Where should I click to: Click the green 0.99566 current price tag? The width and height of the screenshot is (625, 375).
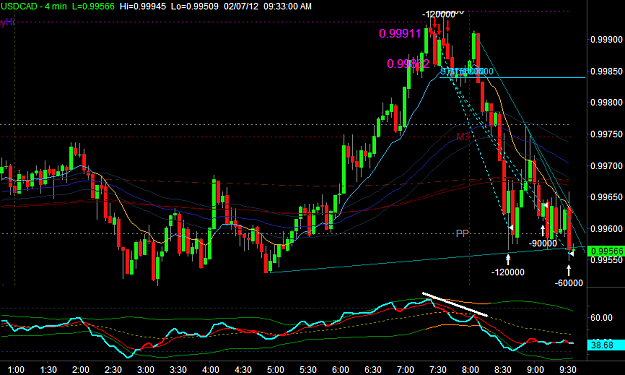[606, 251]
